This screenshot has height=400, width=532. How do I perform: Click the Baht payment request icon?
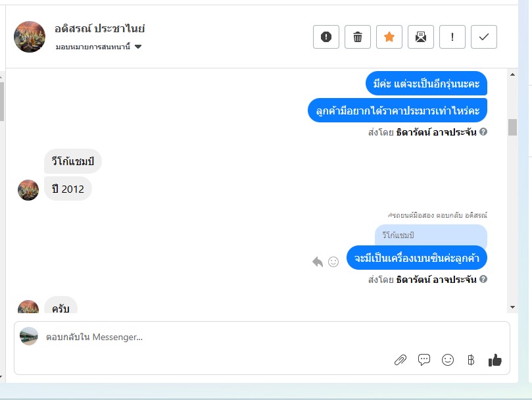[471, 360]
